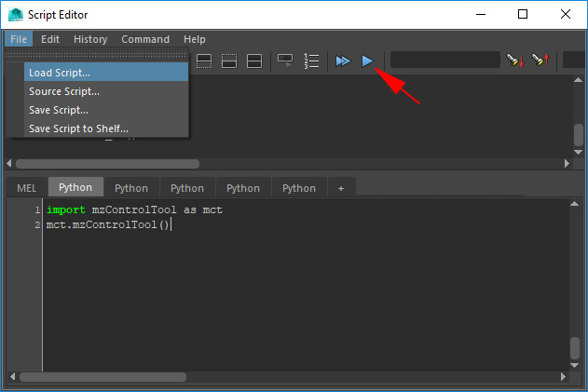588x392 pixels.
Task: Click the Execute All double-arrow icon
Action: (x=343, y=61)
